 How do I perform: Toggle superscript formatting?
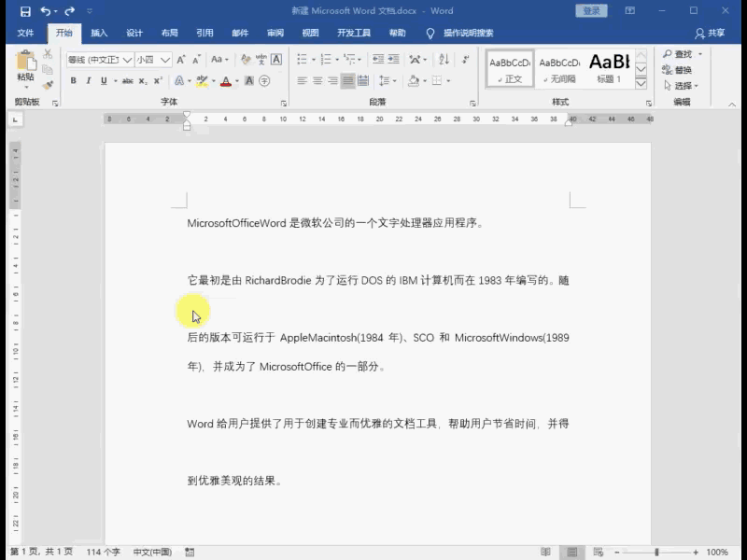pos(158,81)
